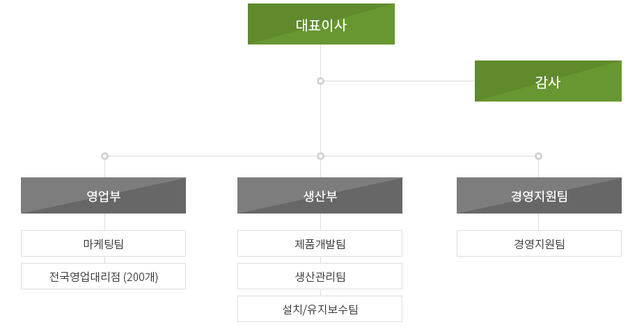Image resolution: width=644 pixels, height=329 pixels.
Task: Select the 제품개발팀 team box
Action: 320,243
